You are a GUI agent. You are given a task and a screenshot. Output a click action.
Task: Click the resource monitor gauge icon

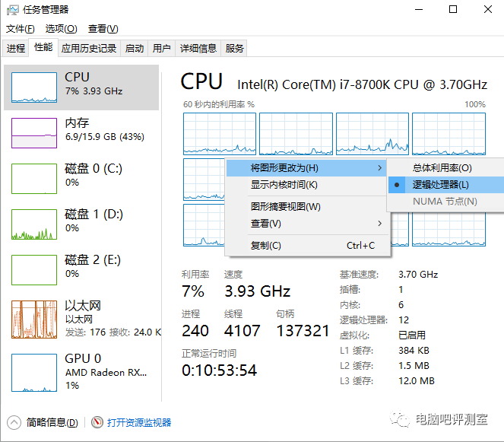[97, 422]
